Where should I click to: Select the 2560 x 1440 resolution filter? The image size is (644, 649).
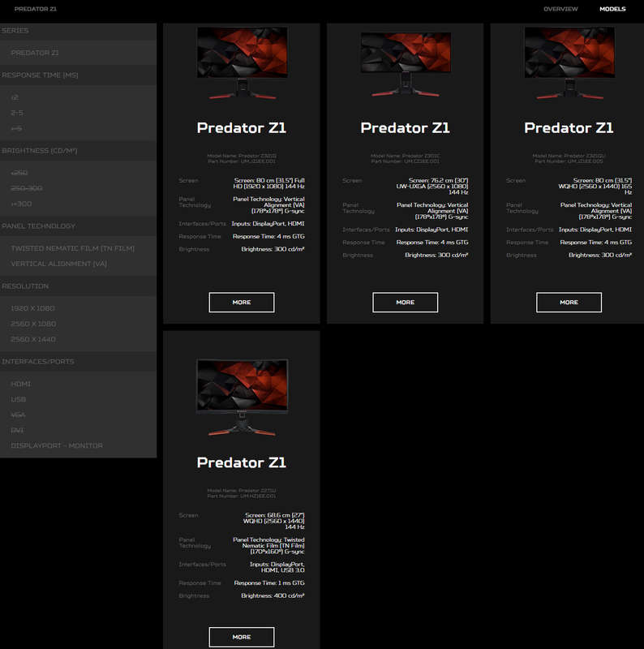[x=33, y=339]
